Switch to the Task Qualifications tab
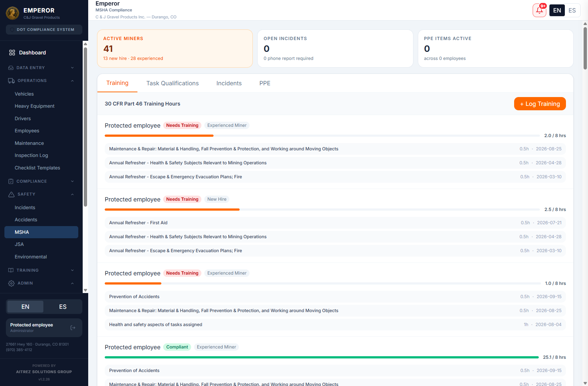Image resolution: width=588 pixels, height=386 pixels. [x=172, y=83]
